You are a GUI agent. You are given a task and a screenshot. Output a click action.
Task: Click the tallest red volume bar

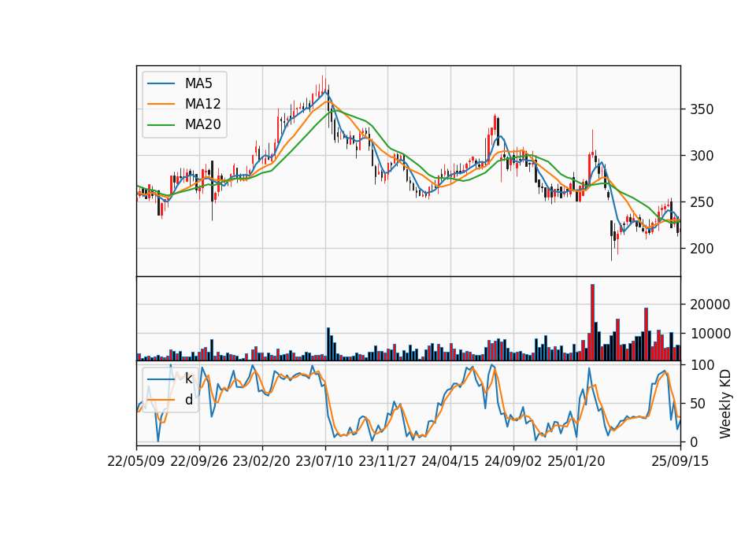click(592, 323)
